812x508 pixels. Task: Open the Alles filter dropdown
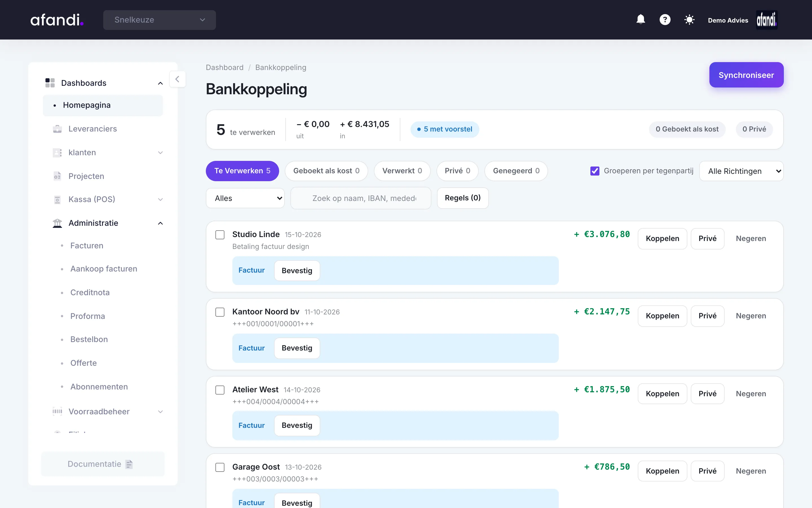click(245, 198)
